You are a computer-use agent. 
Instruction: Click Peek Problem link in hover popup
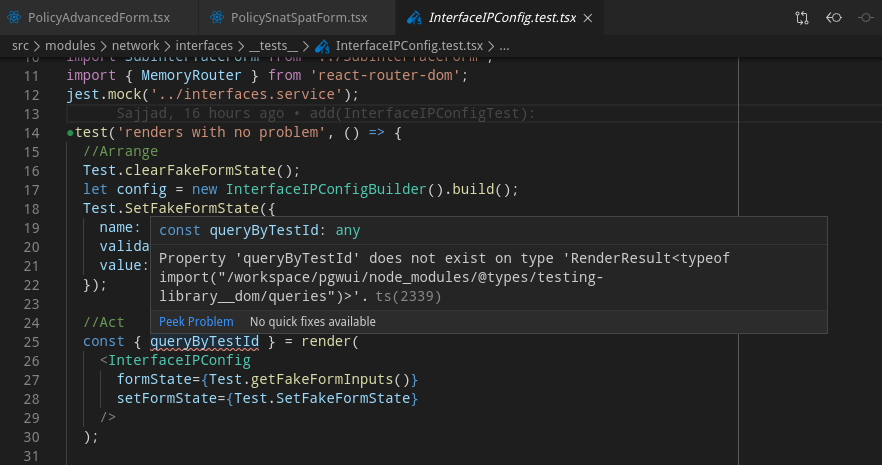tap(196, 322)
